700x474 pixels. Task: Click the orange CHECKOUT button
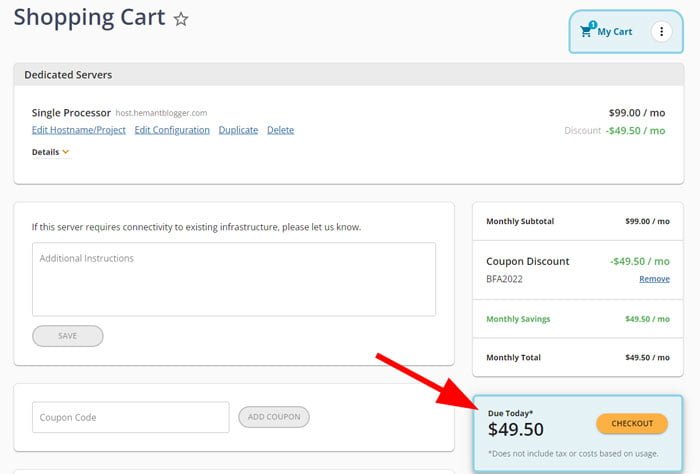pos(632,424)
